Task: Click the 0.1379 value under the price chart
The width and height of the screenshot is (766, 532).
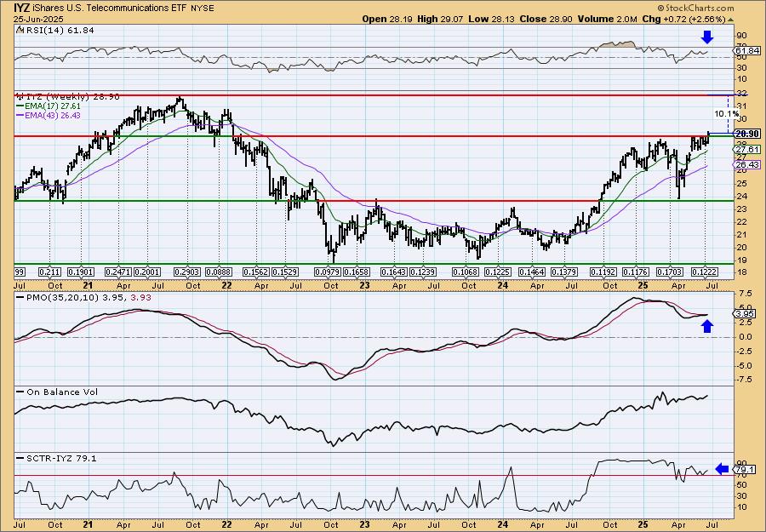Action: (x=564, y=272)
